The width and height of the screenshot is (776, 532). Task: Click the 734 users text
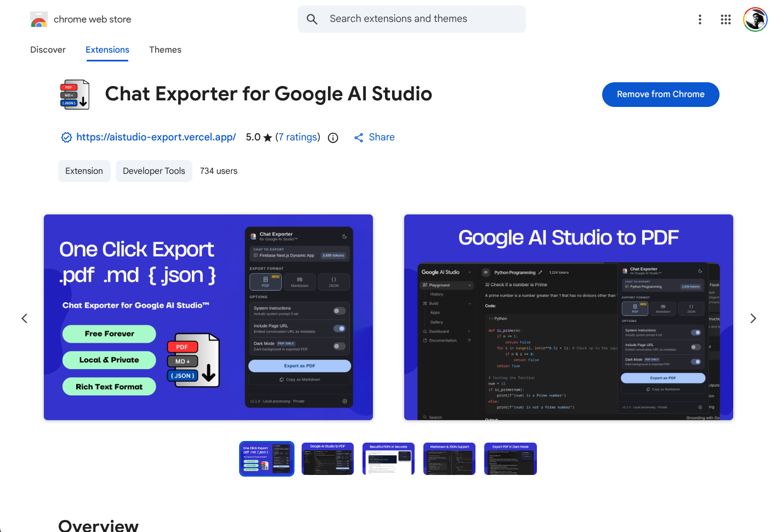pos(219,171)
